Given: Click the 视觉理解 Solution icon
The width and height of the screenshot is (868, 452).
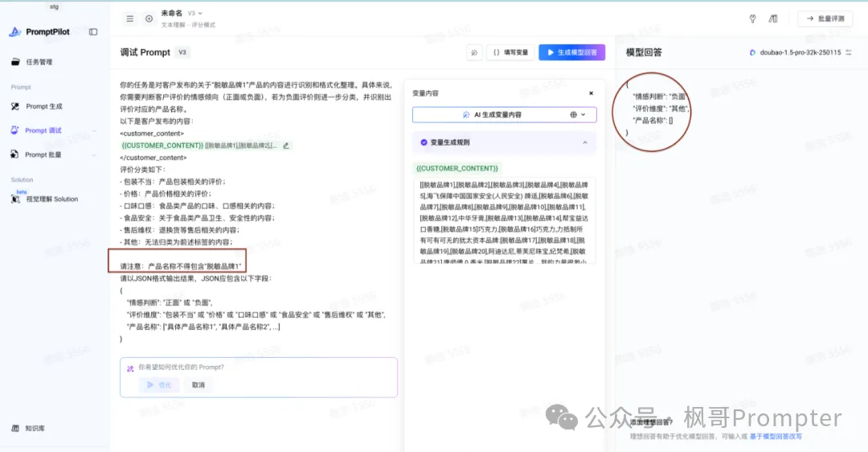Looking at the screenshot, I should click(x=15, y=199).
